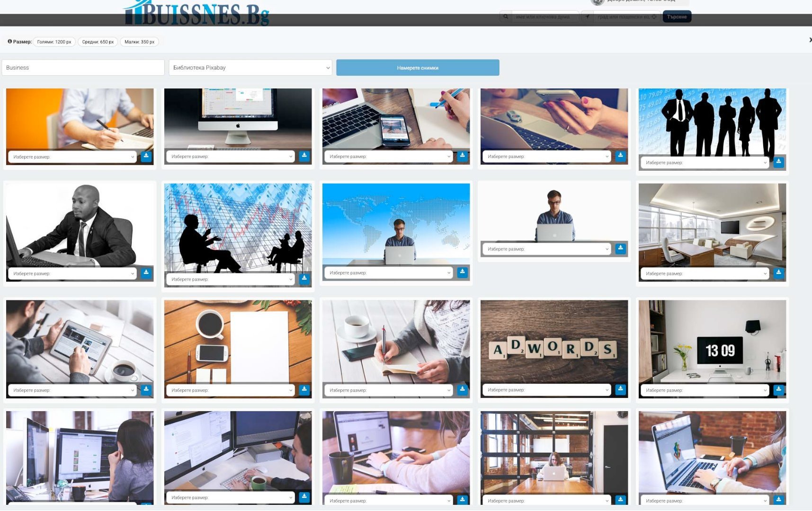Open the Библиотека Pixabay library dropdown
The height and width of the screenshot is (511, 812).
(x=251, y=68)
